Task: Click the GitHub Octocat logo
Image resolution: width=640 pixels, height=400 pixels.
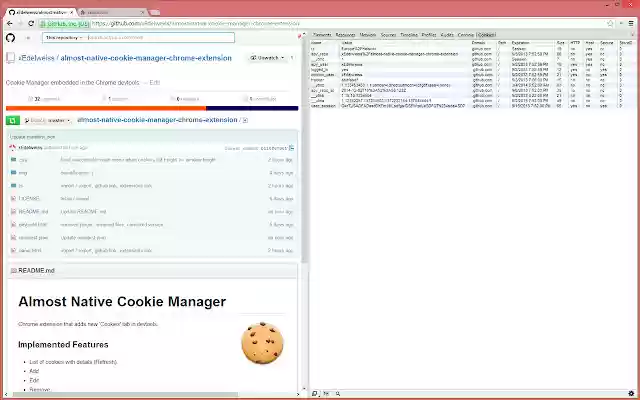Action: point(11,38)
